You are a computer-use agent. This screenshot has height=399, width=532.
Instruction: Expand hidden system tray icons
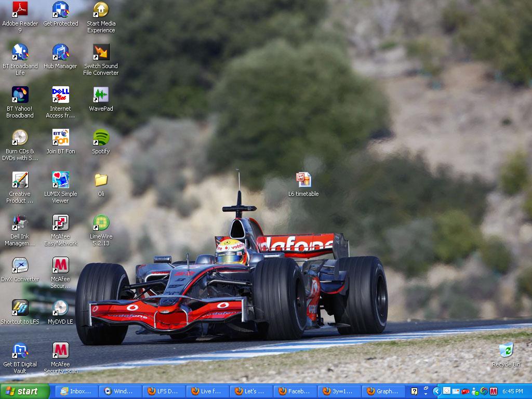(436, 392)
